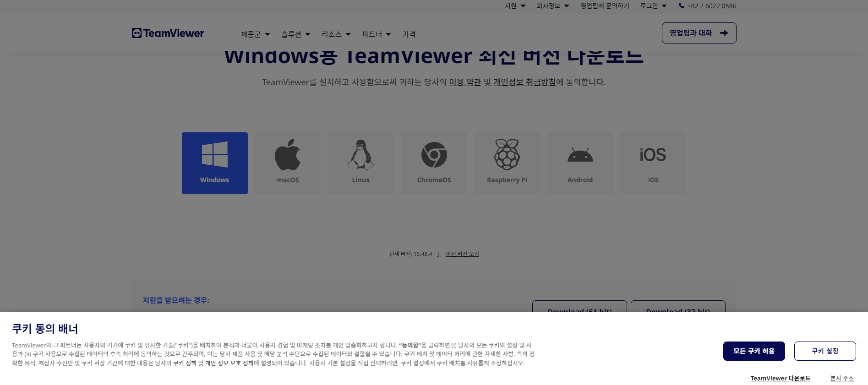Open the 리소스 navigation dropdown
This screenshot has height=385, width=868.
pyautogui.click(x=336, y=34)
